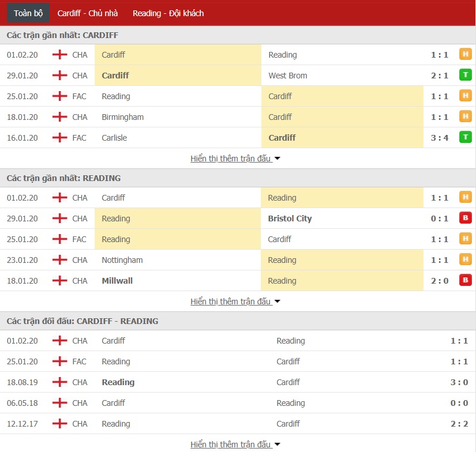
Task: Click the England flag on Cardiff vs West Brom row
Action: coord(60,75)
